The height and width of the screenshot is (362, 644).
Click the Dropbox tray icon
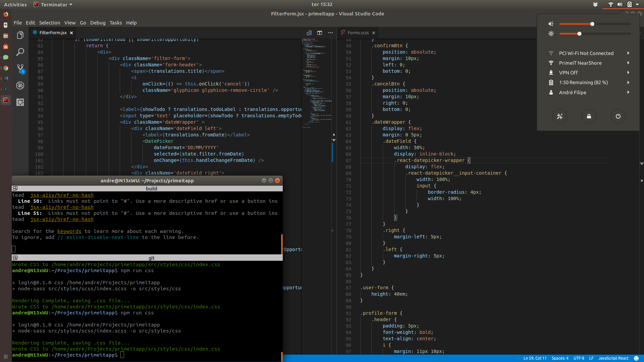pos(595,4)
